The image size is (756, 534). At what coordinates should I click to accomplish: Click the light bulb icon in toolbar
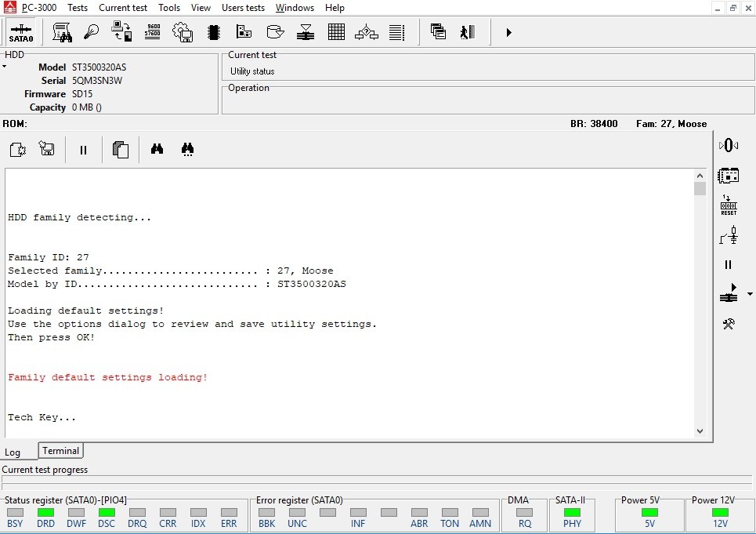tap(92, 32)
